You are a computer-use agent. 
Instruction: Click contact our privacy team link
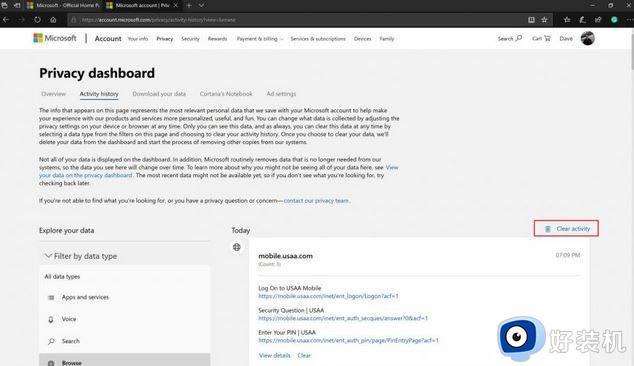click(316, 201)
